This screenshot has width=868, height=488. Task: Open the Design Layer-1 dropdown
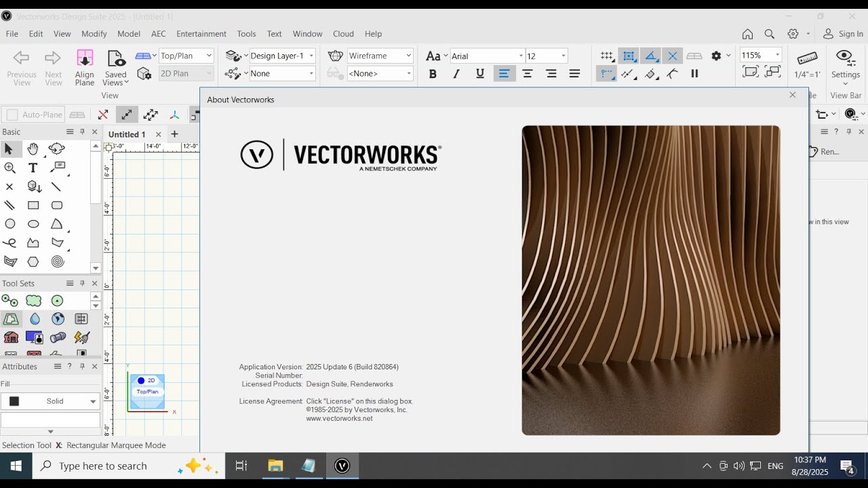282,56
